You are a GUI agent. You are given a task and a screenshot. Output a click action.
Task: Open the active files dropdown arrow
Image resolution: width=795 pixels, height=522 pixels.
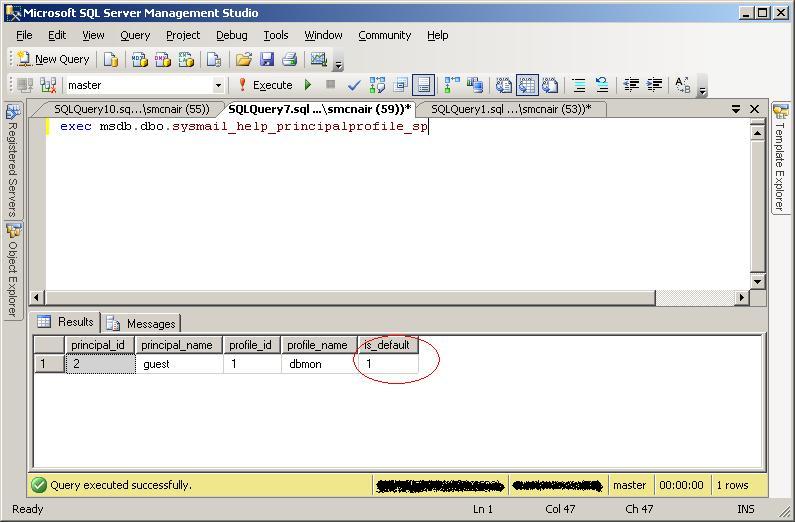click(x=736, y=109)
